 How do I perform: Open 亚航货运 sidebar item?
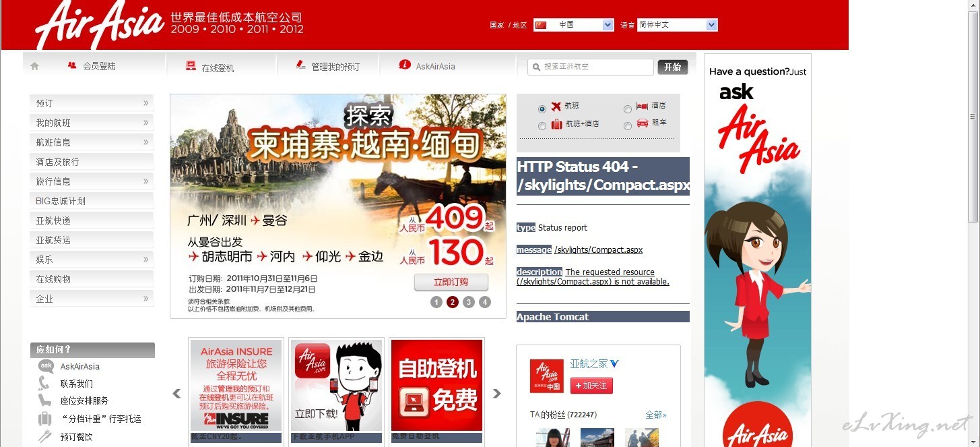click(x=92, y=240)
